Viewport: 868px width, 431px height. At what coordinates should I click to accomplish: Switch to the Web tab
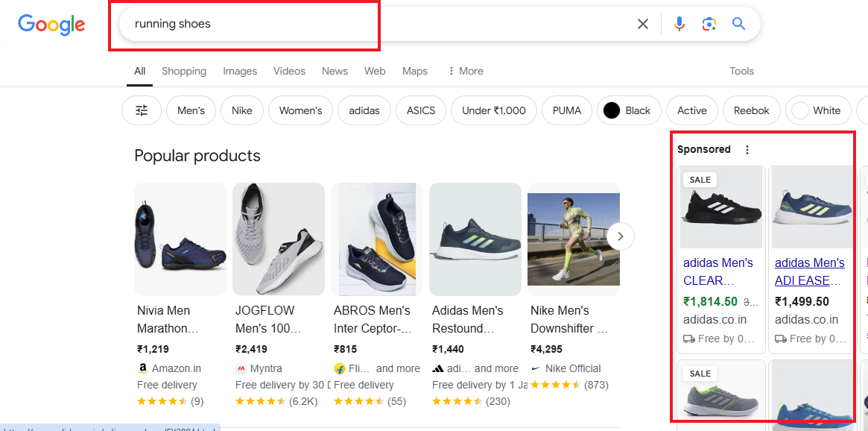375,71
